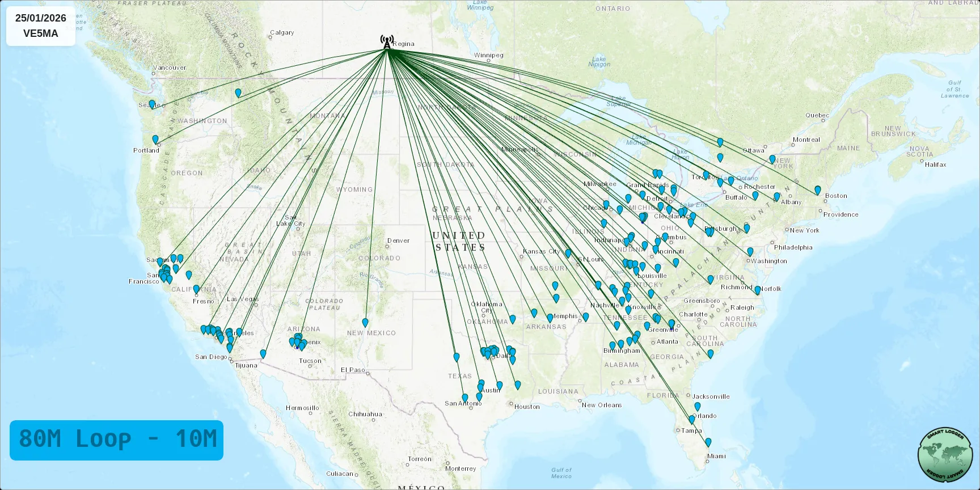Click the marker above Portland
980x490 pixels.
click(x=155, y=140)
